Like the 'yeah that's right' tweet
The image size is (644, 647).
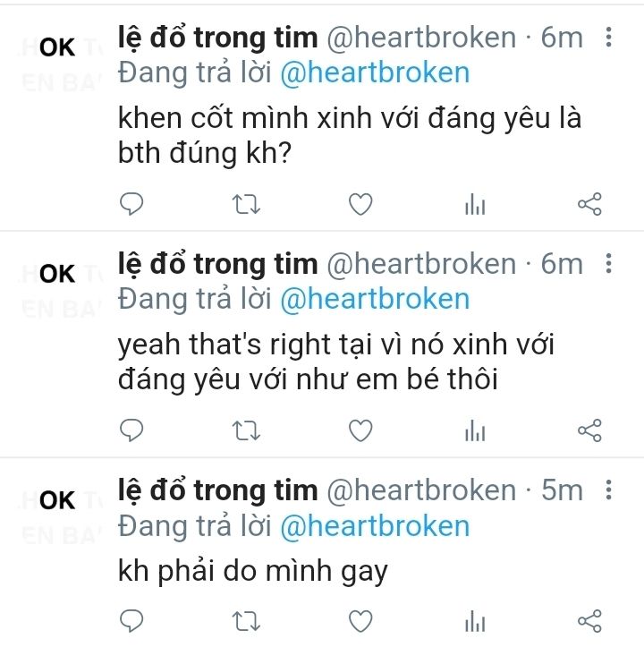pyautogui.click(x=360, y=430)
